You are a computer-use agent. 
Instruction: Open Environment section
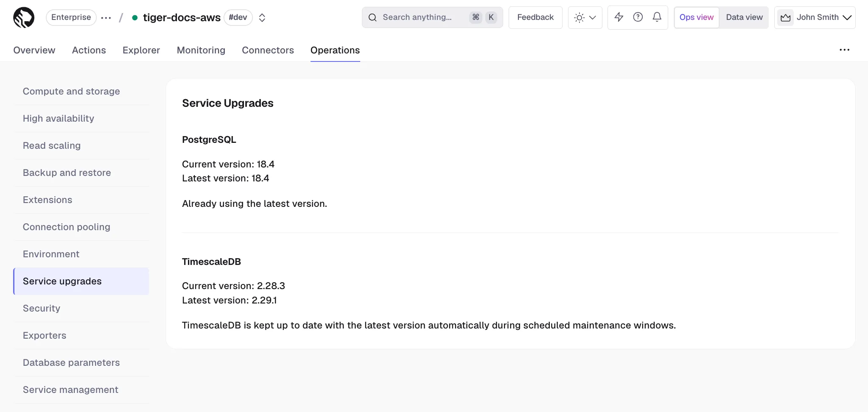81,254
